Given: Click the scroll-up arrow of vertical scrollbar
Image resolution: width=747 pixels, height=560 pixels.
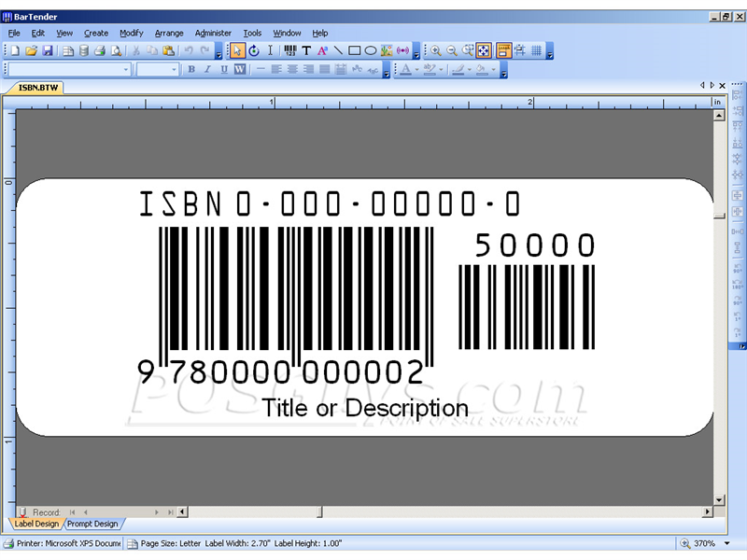Looking at the screenshot, I should pyautogui.click(x=719, y=115).
